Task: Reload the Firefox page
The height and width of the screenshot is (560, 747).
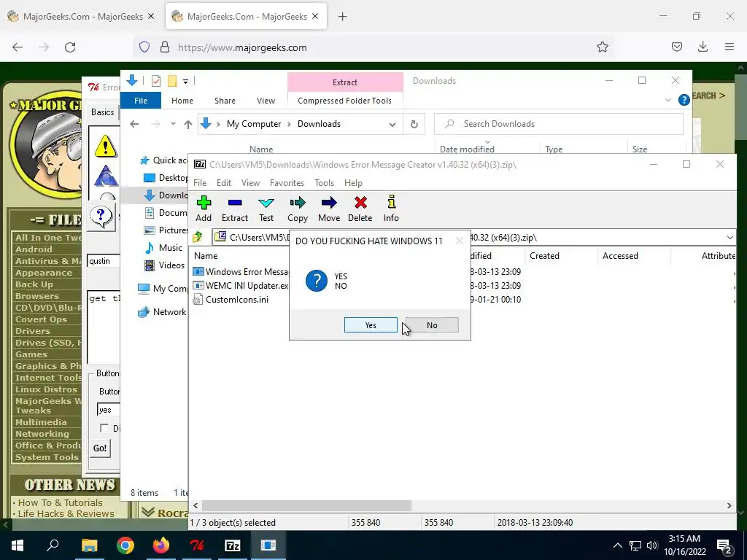Action: (x=70, y=47)
